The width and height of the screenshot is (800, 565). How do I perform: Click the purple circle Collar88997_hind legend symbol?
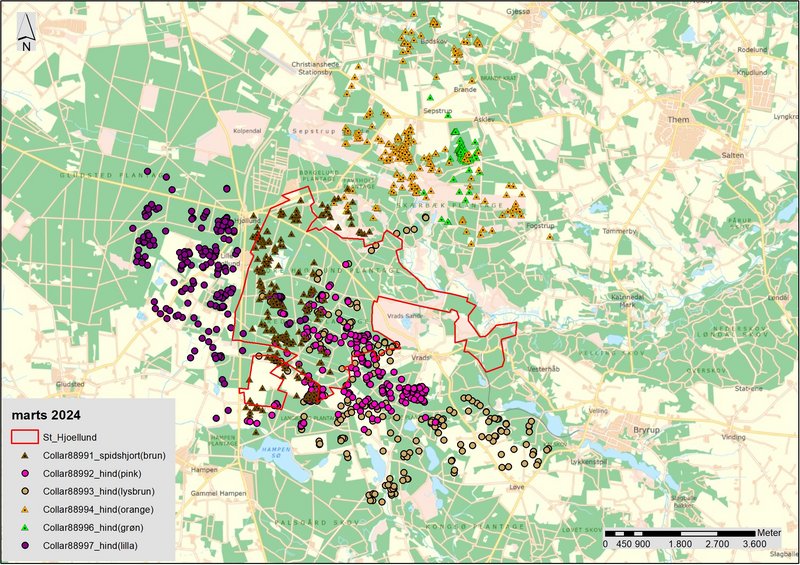pos(26,545)
